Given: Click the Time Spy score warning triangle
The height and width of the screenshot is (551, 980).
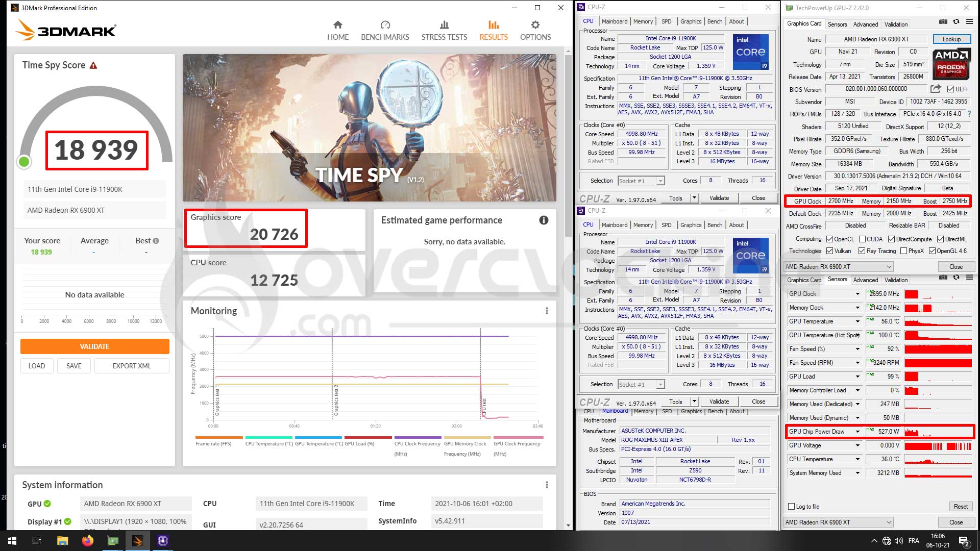Looking at the screenshot, I should tap(93, 65).
